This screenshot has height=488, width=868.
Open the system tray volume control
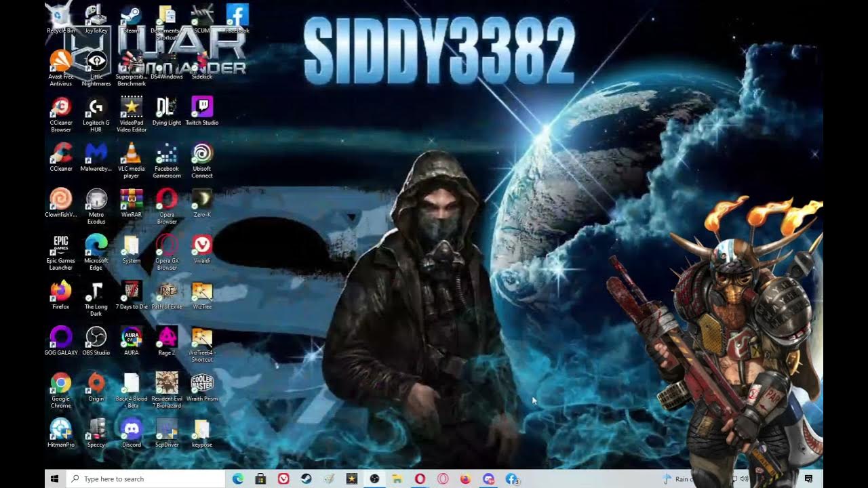tap(745, 479)
